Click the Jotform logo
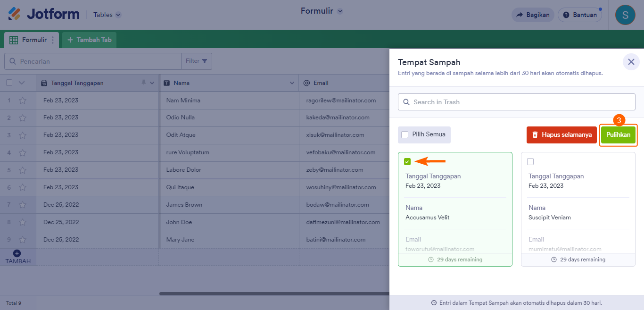 44,14
